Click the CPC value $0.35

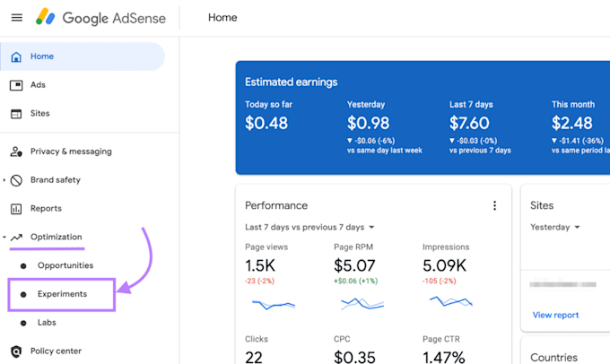[354, 357]
